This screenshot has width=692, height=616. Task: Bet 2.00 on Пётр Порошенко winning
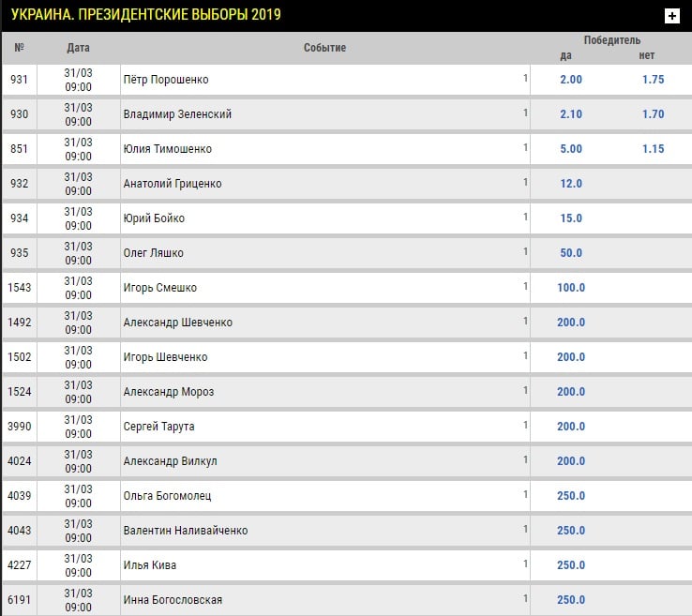tap(571, 80)
